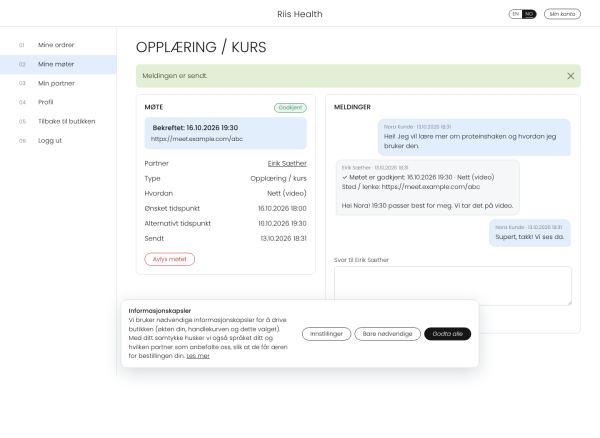Click the Riis Health logo title
This screenshot has height=438, width=600.
300,14
